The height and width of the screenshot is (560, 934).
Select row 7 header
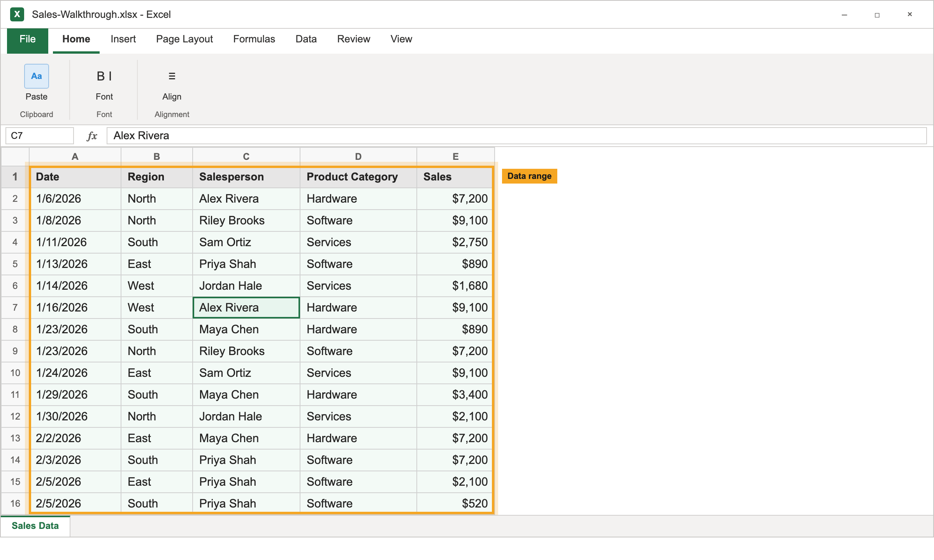[15, 308]
